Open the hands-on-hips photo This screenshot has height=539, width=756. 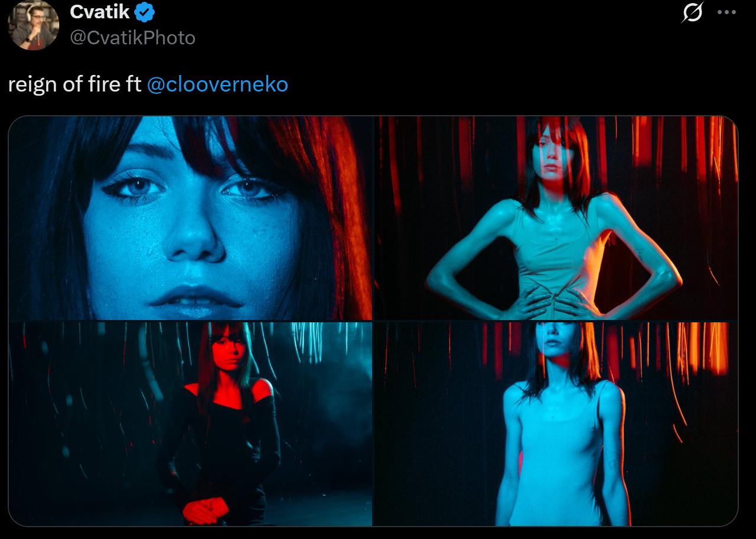coord(556,218)
